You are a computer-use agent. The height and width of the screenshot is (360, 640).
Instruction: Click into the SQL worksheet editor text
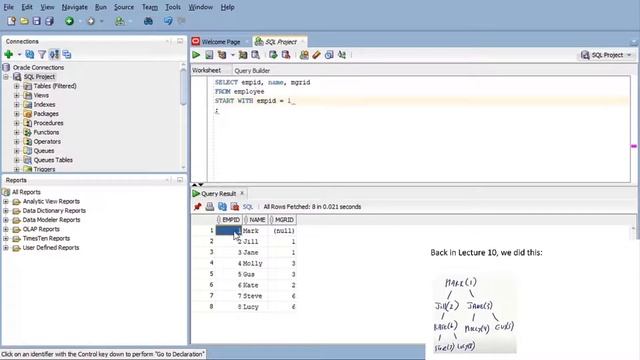[x=418, y=129]
